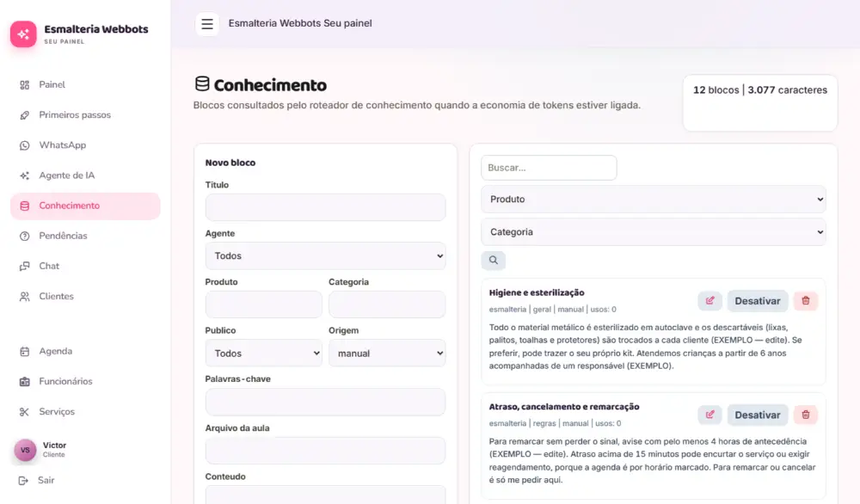
Task: Focus the Produto text field in Novo bloco
Action: coord(263,304)
